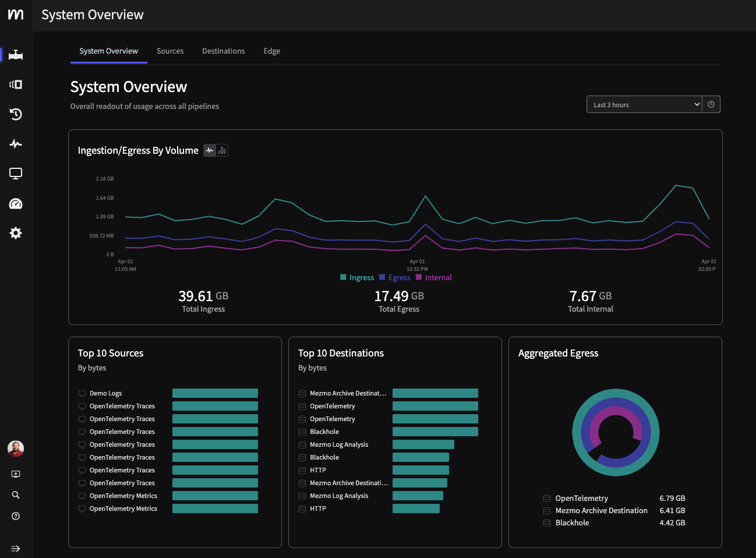Go to the Destinations tab

click(223, 51)
